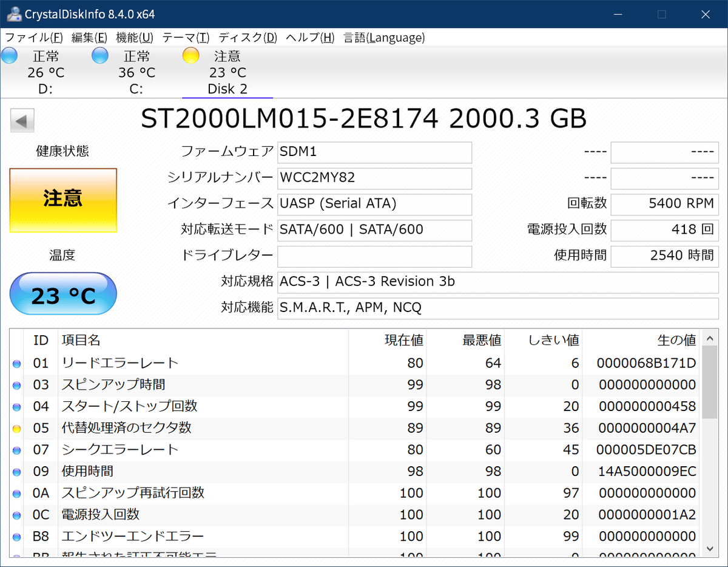Click the 項目名 column header
728x567 pixels.
coord(203,340)
